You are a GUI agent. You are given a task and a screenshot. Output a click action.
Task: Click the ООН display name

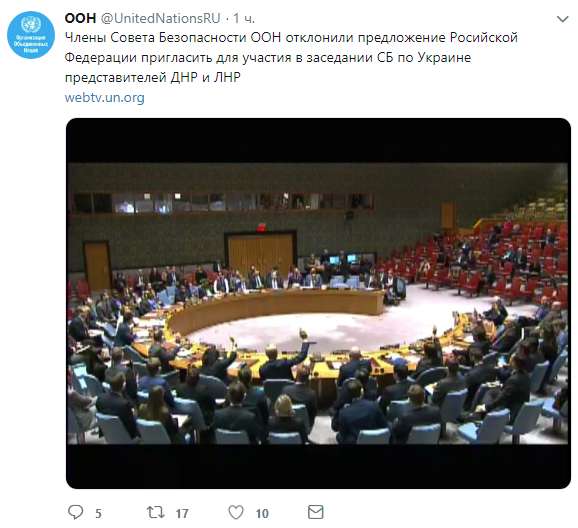tap(80, 18)
